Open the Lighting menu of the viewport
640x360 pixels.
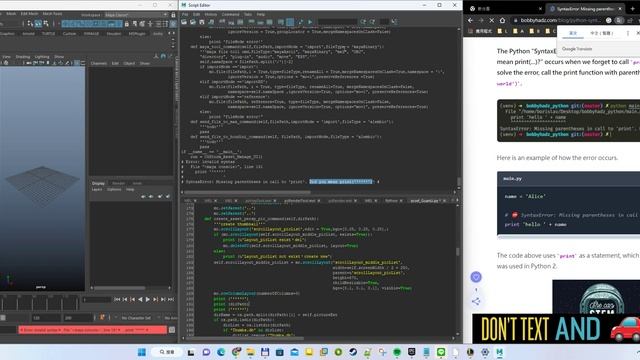(x=42, y=57)
